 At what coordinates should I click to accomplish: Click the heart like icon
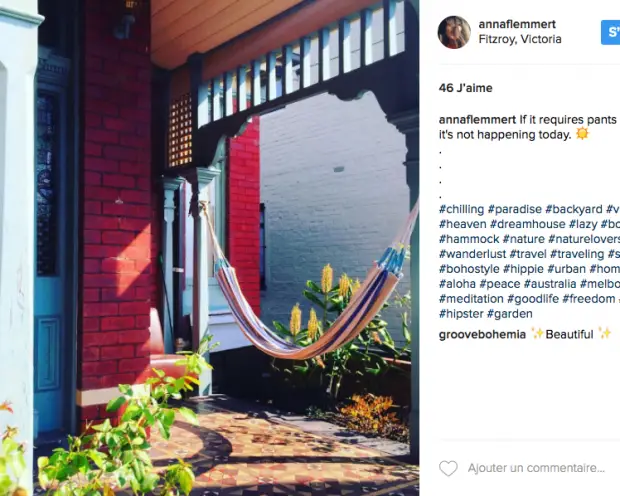click(x=448, y=468)
